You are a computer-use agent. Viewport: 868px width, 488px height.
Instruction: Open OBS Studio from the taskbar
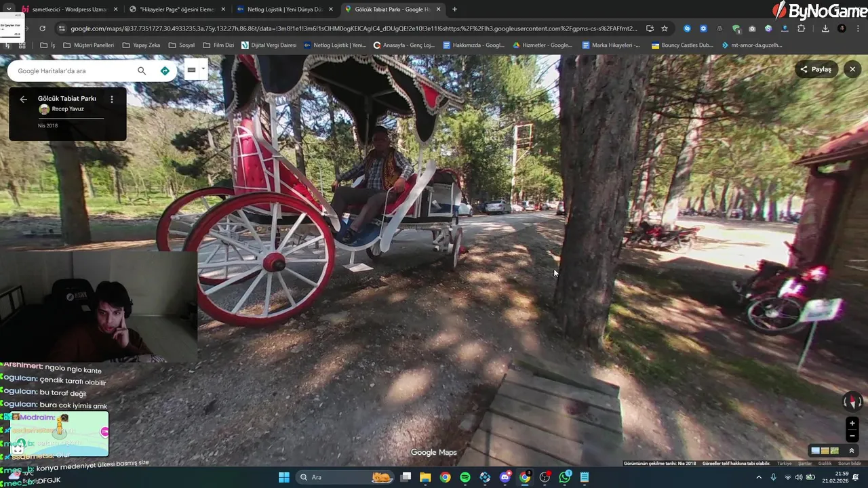coord(545,477)
